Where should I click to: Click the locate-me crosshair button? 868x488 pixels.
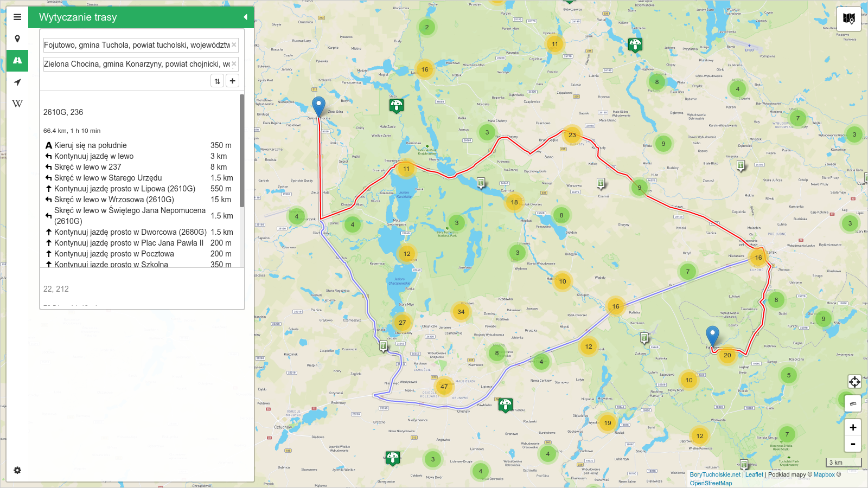(854, 382)
